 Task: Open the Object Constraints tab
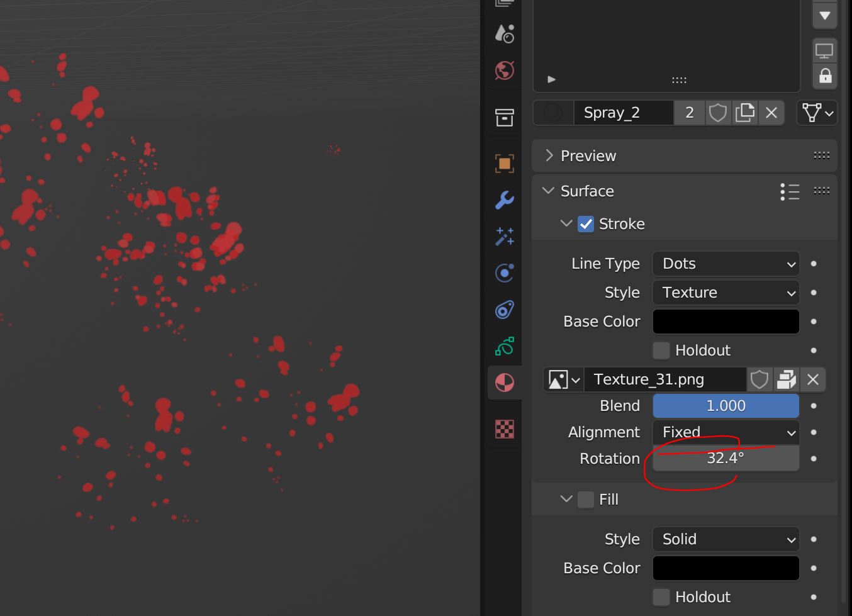coord(504,310)
